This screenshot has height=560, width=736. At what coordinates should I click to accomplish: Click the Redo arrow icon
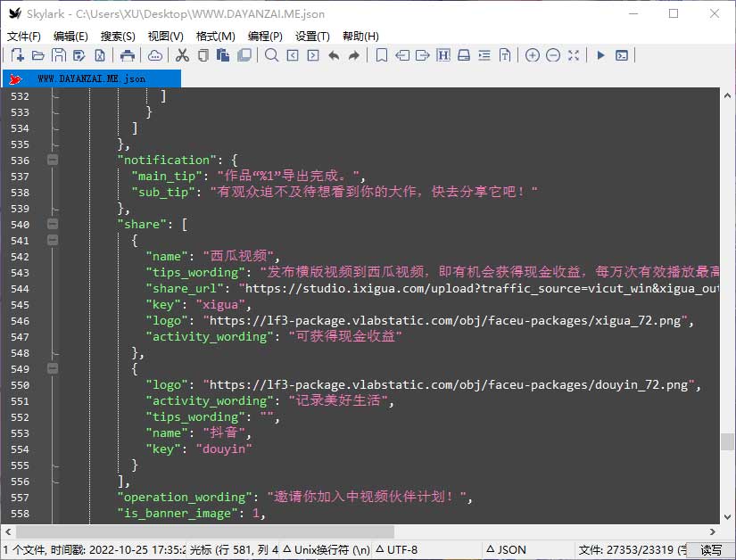[x=354, y=55]
